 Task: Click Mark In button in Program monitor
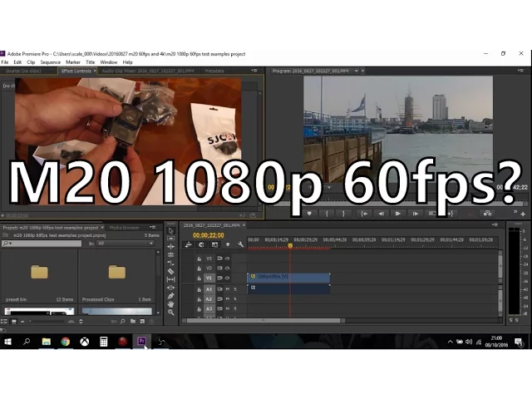click(327, 214)
